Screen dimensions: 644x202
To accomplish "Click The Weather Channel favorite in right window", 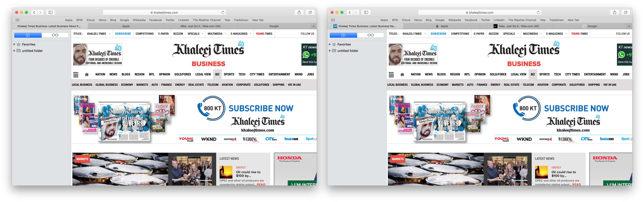I will click(x=522, y=20).
